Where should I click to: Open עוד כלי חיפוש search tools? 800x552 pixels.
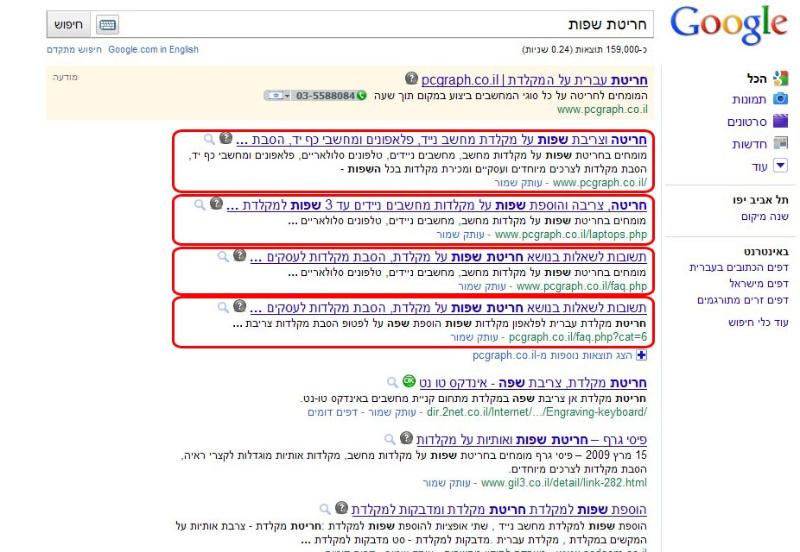[x=758, y=322]
